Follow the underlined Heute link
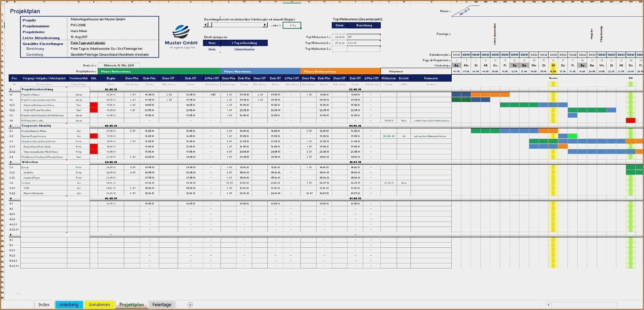 click(x=212, y=49)
